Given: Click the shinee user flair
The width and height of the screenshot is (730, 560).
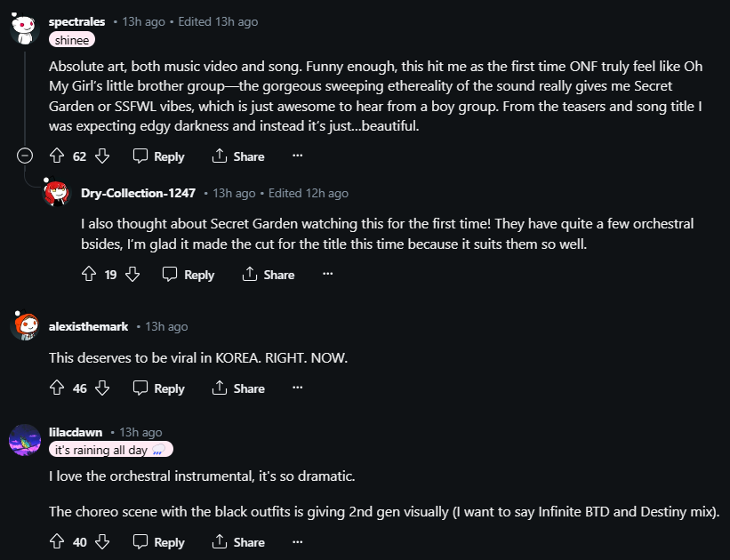Looking at the screenshot, I should pos(72,40).
